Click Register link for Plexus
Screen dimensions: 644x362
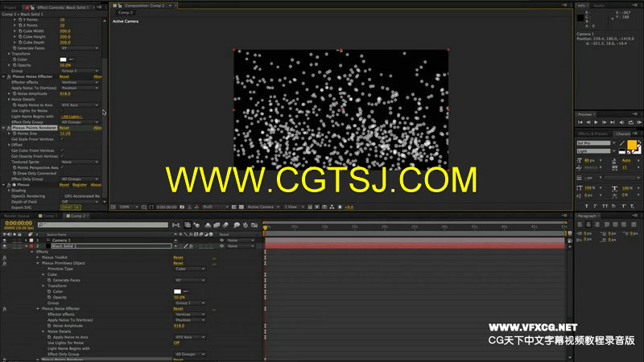(x=80, y=185)
